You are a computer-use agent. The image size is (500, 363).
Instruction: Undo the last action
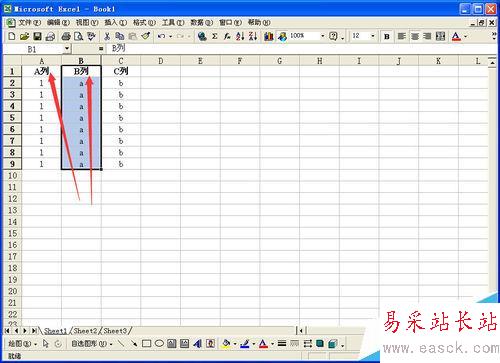162,36
